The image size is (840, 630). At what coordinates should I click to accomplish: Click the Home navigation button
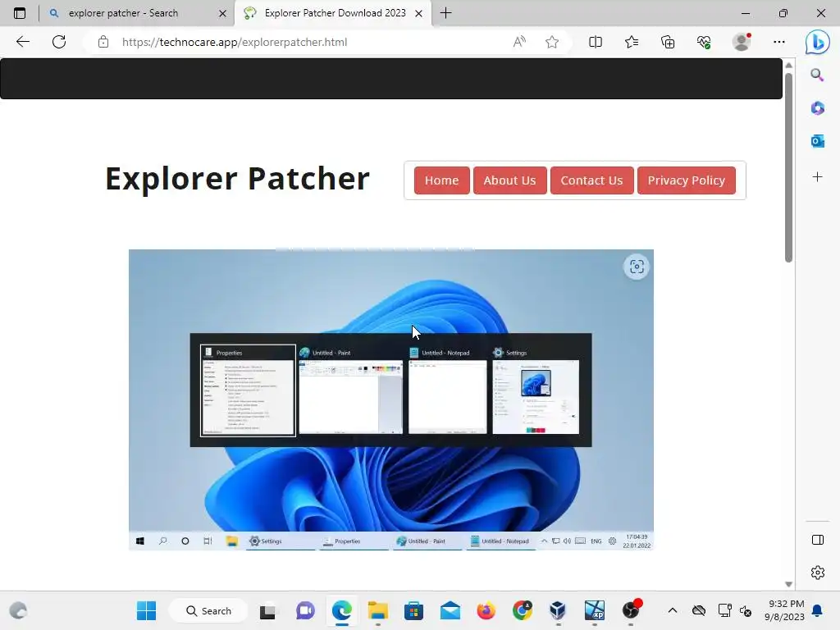441,180
